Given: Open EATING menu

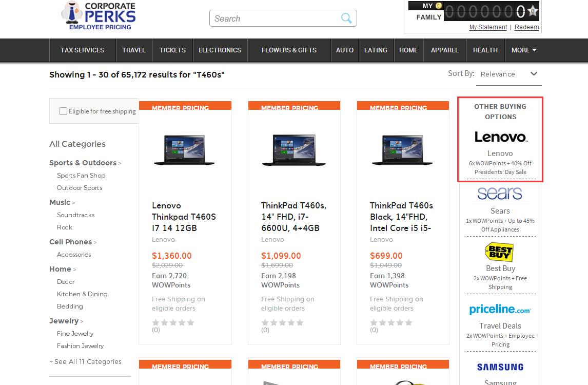Looking at the screenshot, I should [376, 50].
